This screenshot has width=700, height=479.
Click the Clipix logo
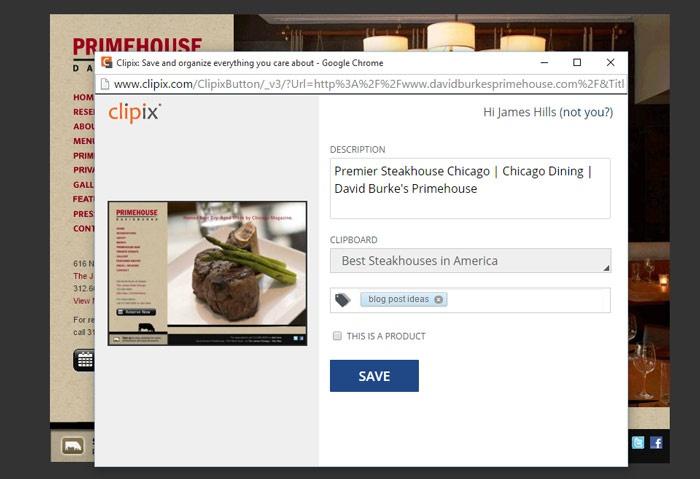pos(134,112)
